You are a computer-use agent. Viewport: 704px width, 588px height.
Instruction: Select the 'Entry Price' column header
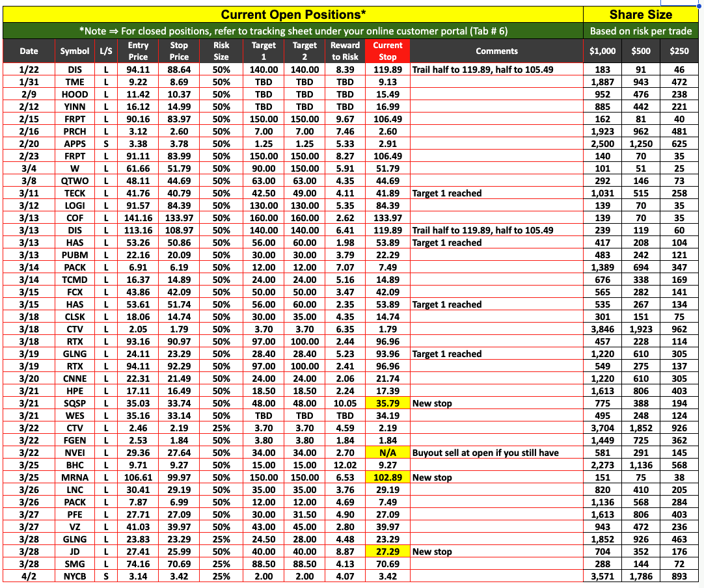138,51
